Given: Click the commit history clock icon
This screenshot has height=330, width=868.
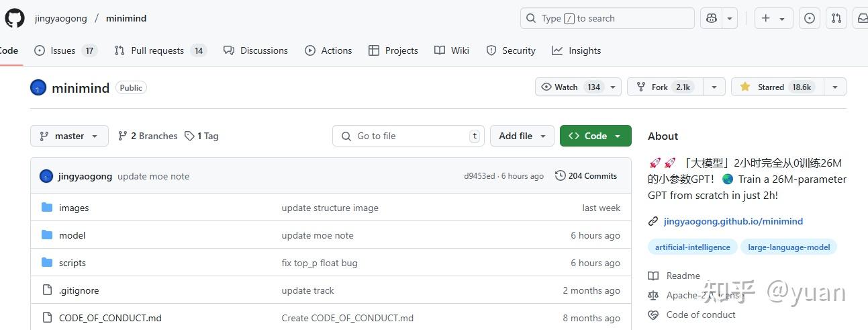Looking at the screenshot, I should (560, 176).
